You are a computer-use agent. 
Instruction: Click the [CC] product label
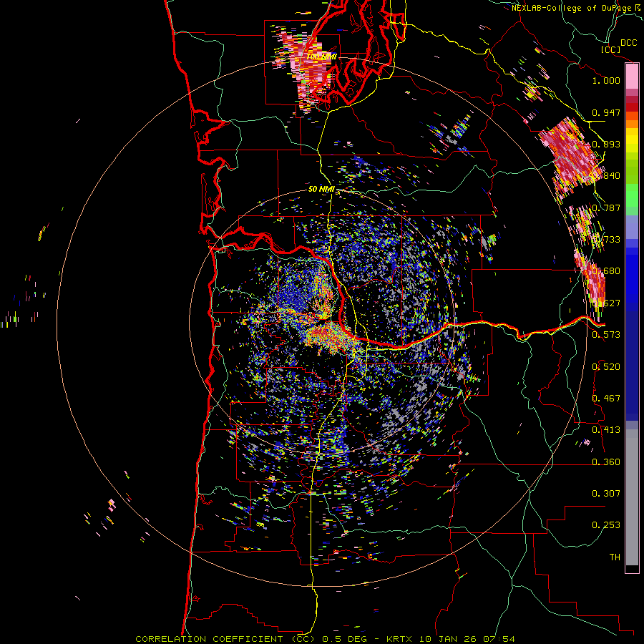pos(611,49)
